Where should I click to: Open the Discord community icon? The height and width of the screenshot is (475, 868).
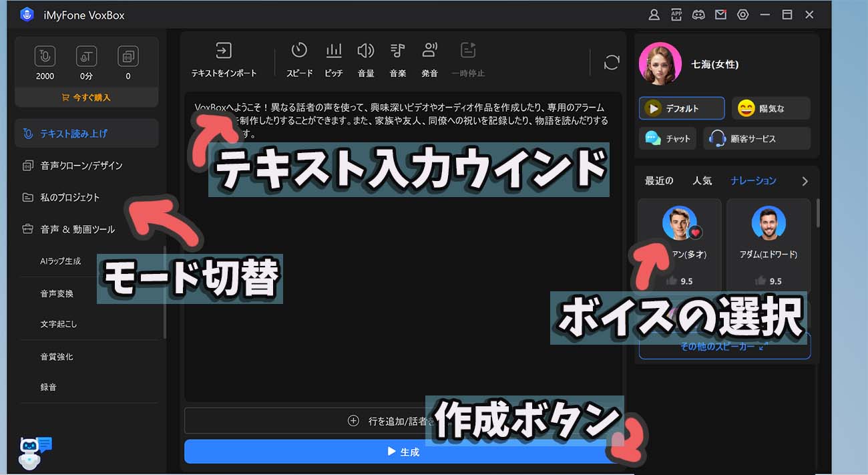698,15
